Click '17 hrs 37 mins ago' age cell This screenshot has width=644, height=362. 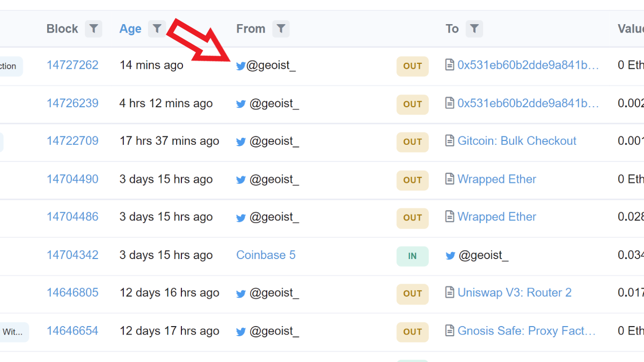(169, 141)
